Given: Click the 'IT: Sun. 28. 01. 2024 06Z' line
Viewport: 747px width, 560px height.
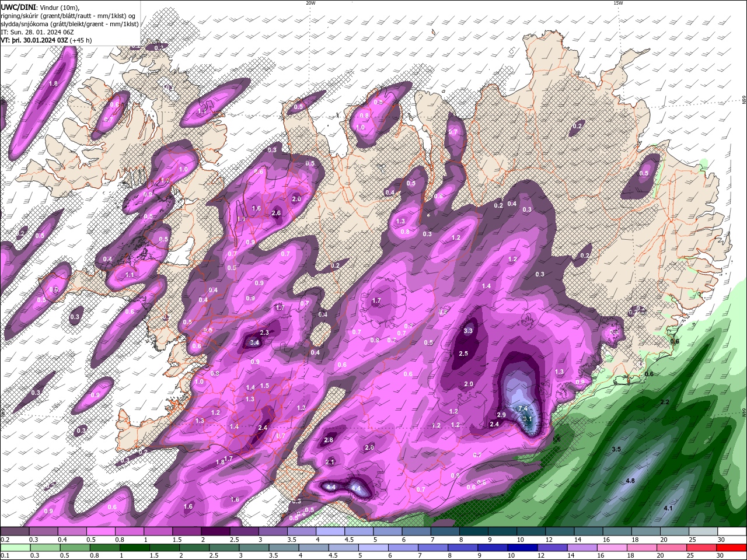Looking at the screenshot, I should tap(36, 32).
